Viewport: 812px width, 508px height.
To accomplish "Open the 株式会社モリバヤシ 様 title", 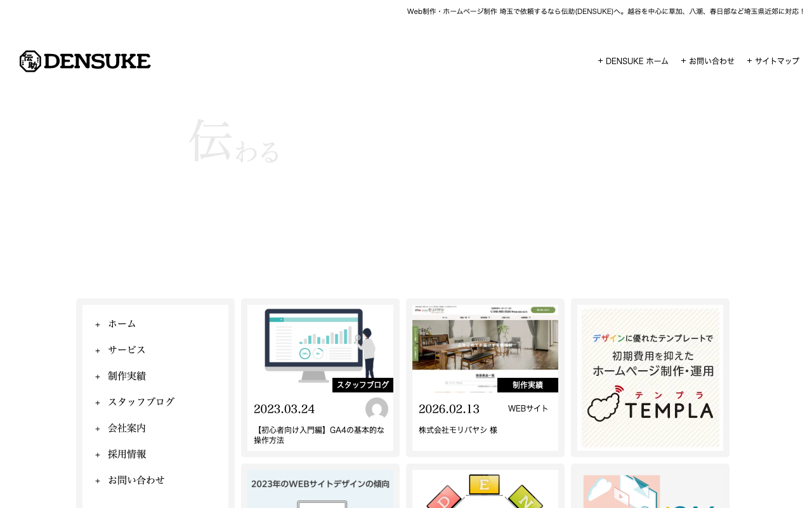I will tap(458, 430).
